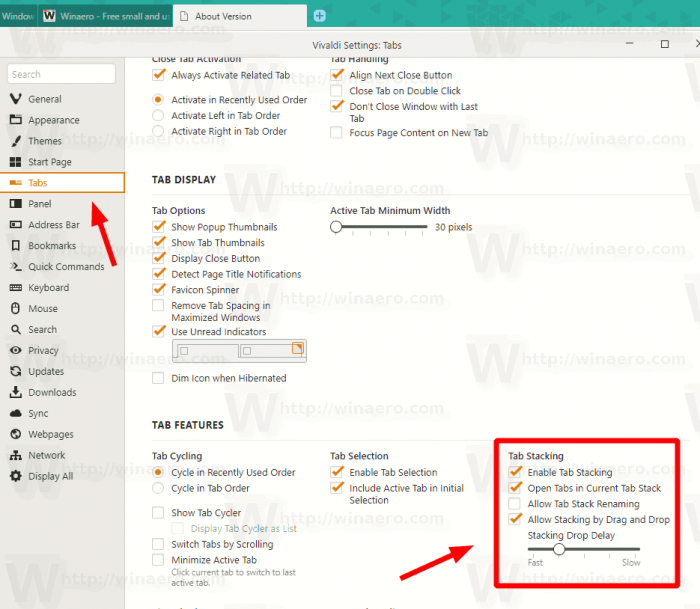Click the Bookmarks icon in sidebar
The image size is (700, 609).
[x=16, y=246]
